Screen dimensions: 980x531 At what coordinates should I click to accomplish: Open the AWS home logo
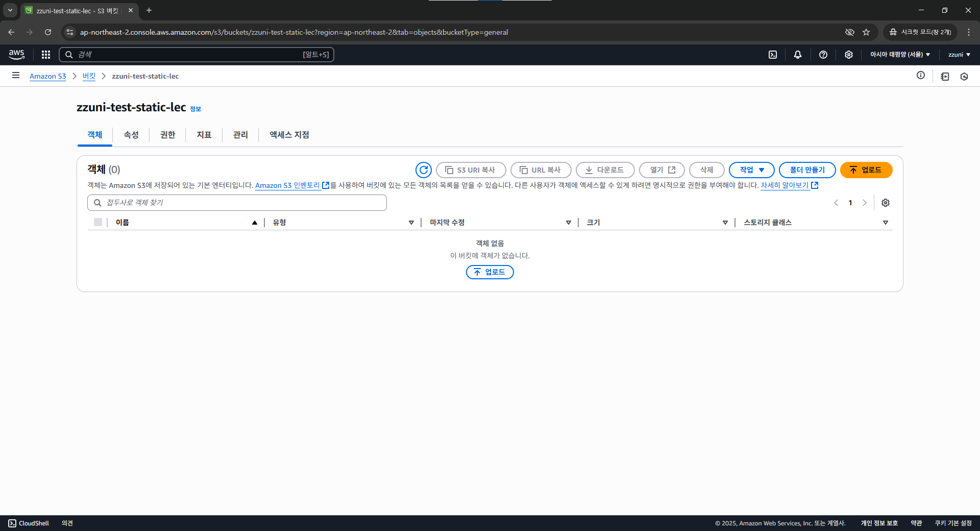click(x=16, y=55)
